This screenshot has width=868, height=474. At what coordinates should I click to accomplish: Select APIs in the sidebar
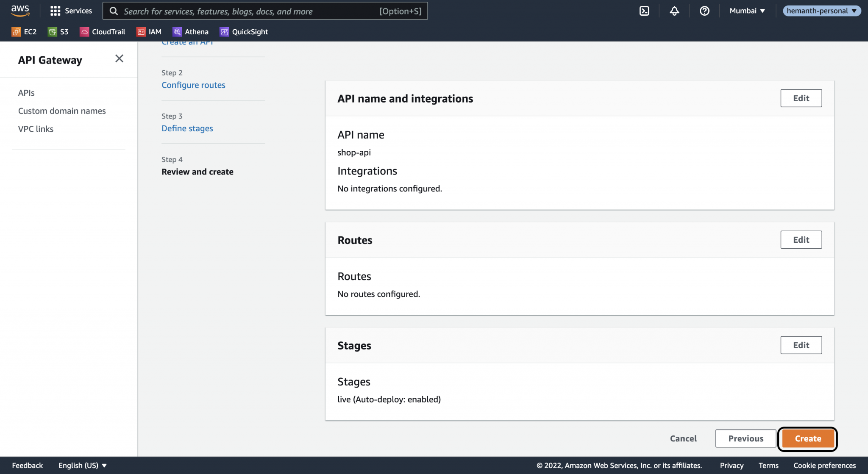[x=27, y=93]
